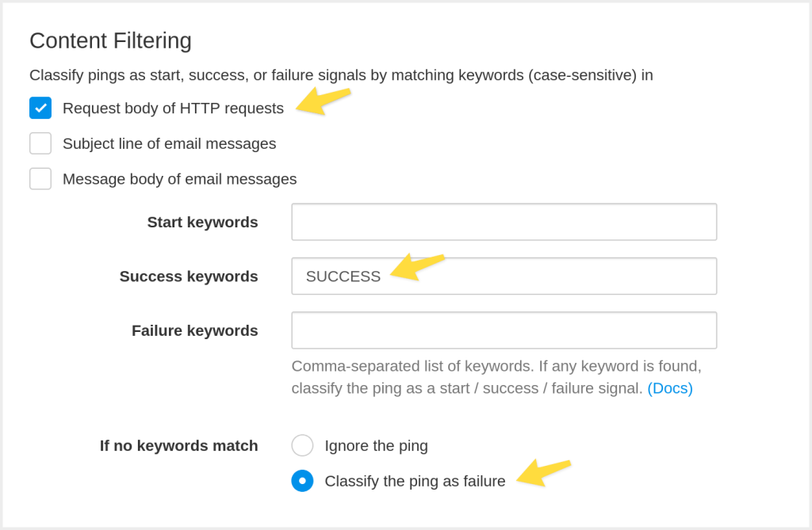Click the bold "Failure keywords" label
This screenshot has height=530, width=812.
[194, 330]
